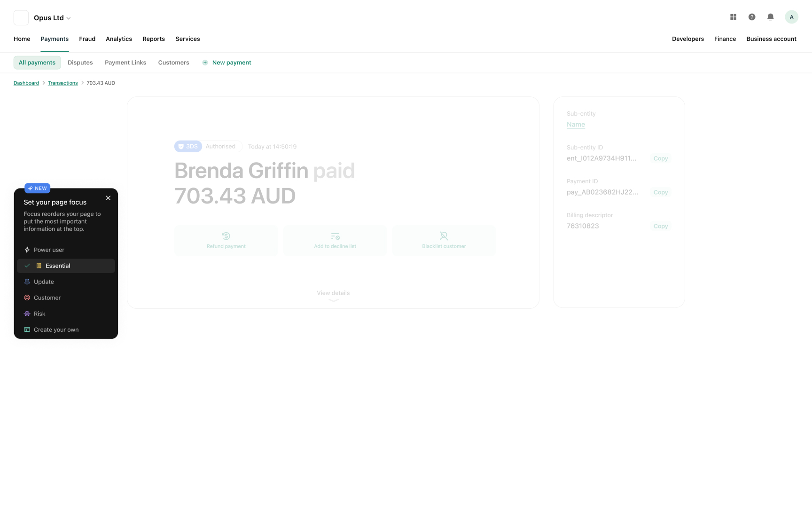812x525 pixels.
Task: Click the New payment button
Action: [226, 63]
